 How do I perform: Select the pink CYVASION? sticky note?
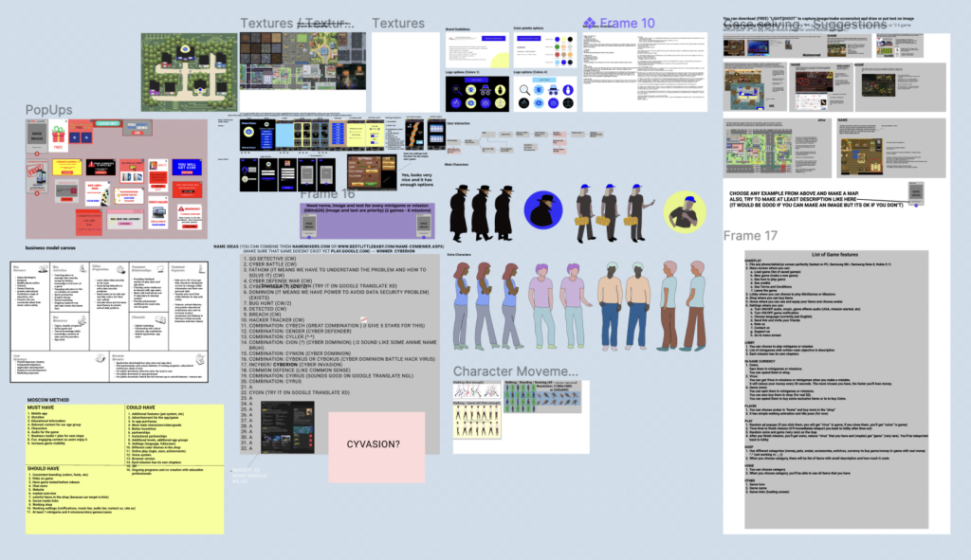point(376,446)
